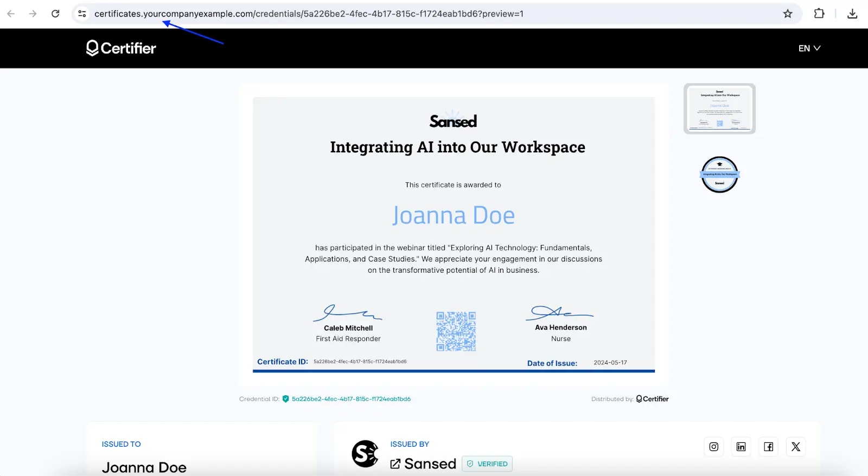
Task: Go forward using the browser forward arrow
Action: click(33, 14)
